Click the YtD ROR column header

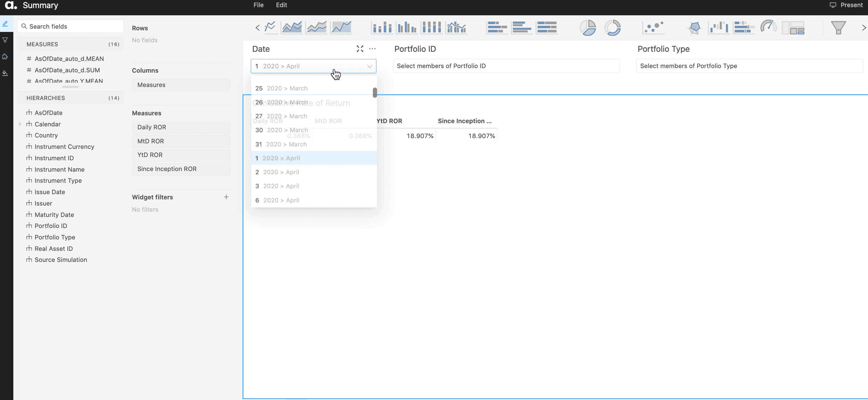coord(389,121)
